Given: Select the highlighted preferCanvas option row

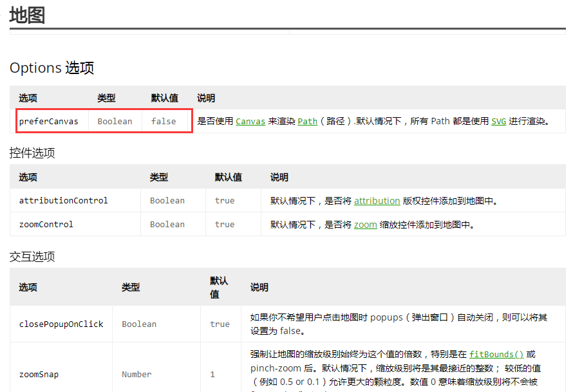Looking at the screenshot, I should click(x=104, y=121).
